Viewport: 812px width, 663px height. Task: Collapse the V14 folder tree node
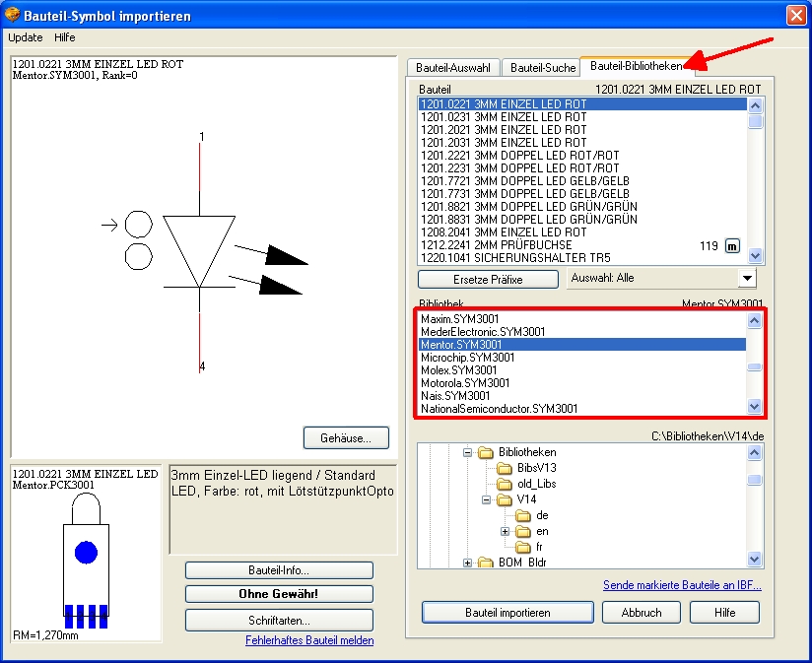486,499
